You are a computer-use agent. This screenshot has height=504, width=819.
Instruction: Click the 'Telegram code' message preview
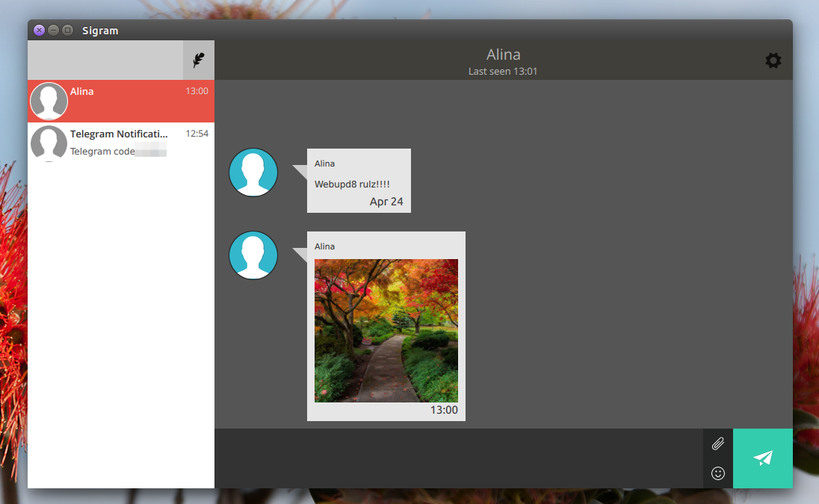102,152
